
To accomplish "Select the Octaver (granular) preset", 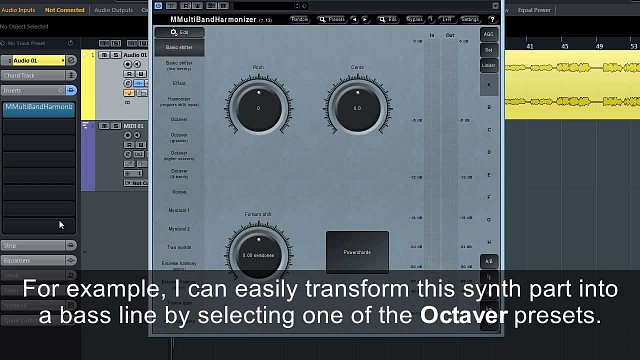I will [x=179, y=138].
